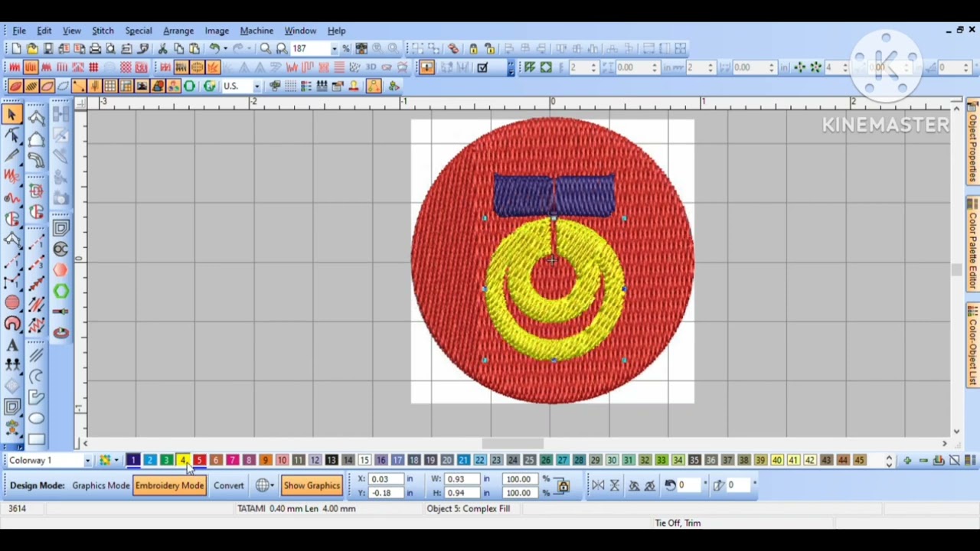The width and height of the screenshot is (980, 551).
Task: Click the Mirror vertically icon
Action: click(614, 485)
